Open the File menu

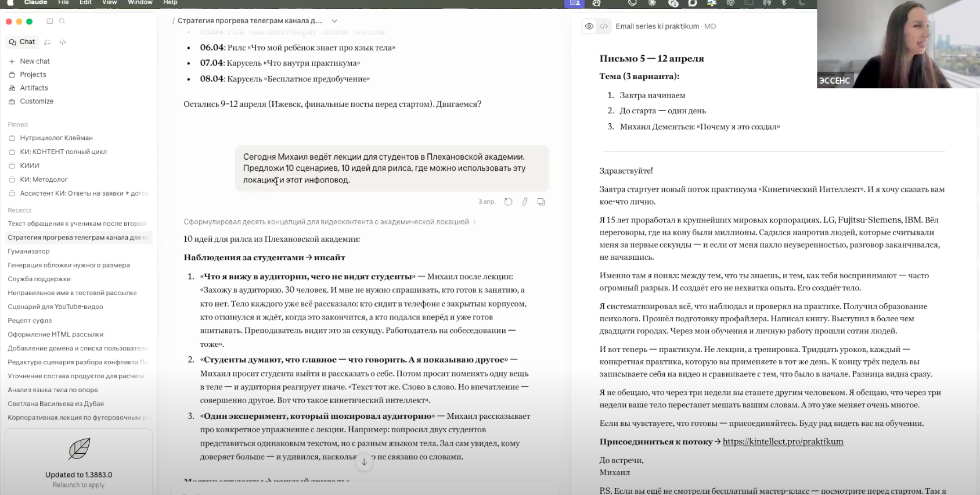click(63, 3)
